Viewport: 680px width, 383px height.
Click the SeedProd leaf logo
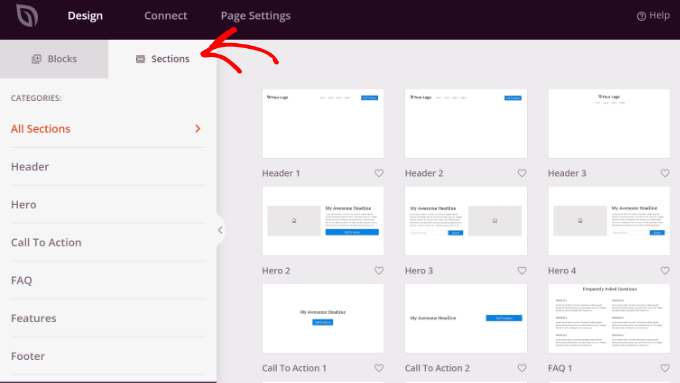[27, 16]
